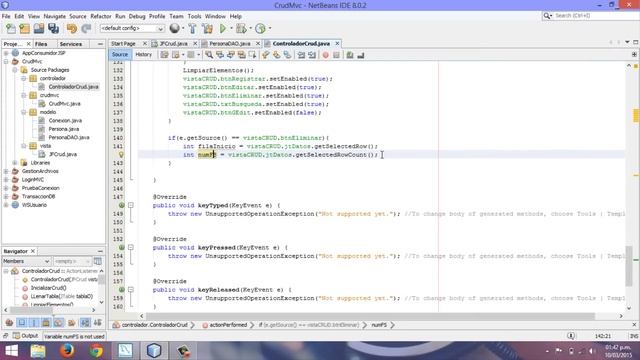640x360 pixels.
Task: Click the New Project toolbar icon
Action: (24, 29)
